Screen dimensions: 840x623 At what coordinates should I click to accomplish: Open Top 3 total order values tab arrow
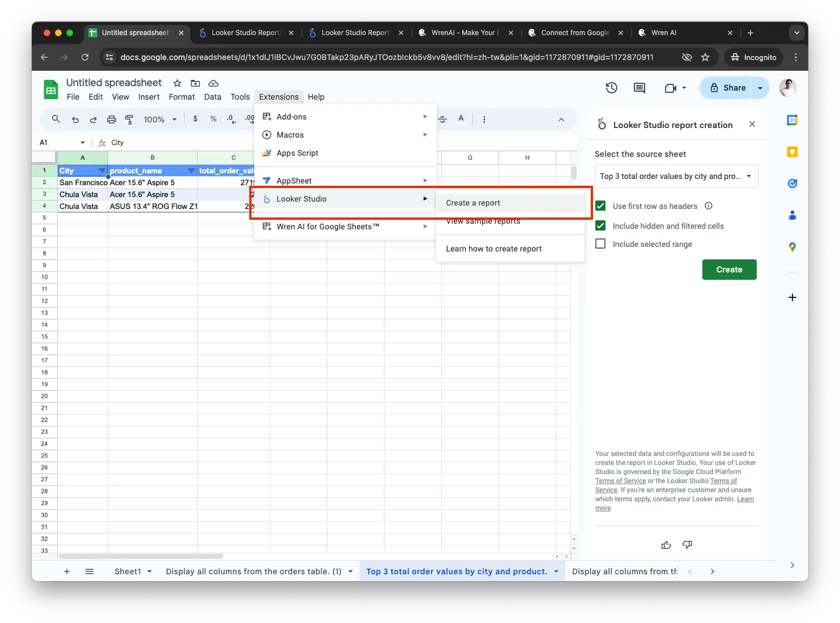pyautogui.click(x=556, y=571)
